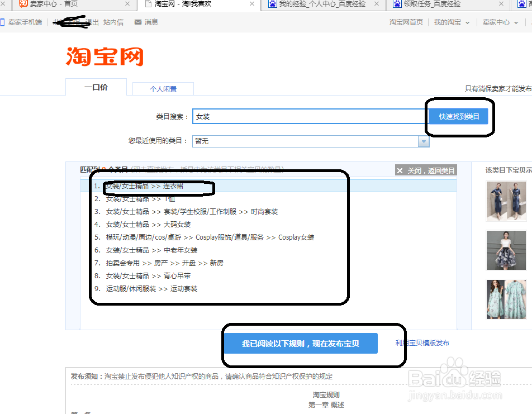Image resolution: width=532 pixels, height=414 pixels.
Task: Open green floral dress thumbnail
Action: coord(506,299)
